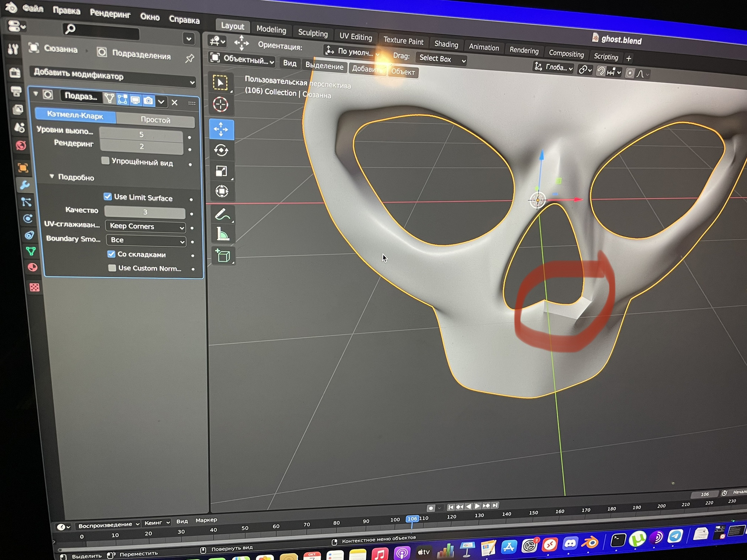Choose the Add Cube tool
Image resolution: width=747 pixels, height=560 pixels.
223,256
